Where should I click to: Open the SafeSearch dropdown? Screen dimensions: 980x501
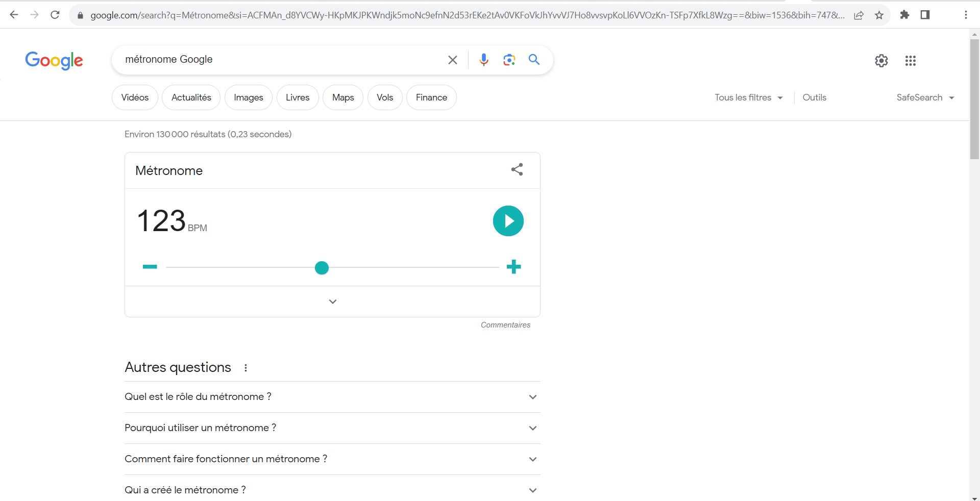pos(925,97)
